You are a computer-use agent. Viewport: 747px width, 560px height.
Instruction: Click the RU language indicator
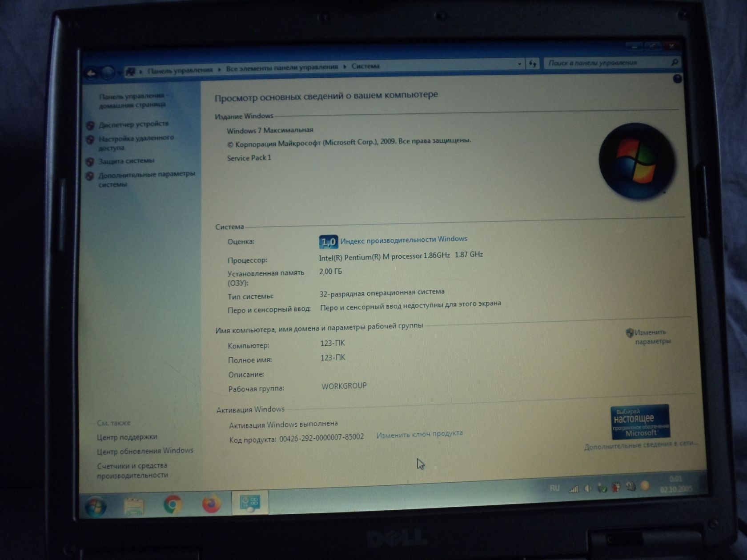554,488
